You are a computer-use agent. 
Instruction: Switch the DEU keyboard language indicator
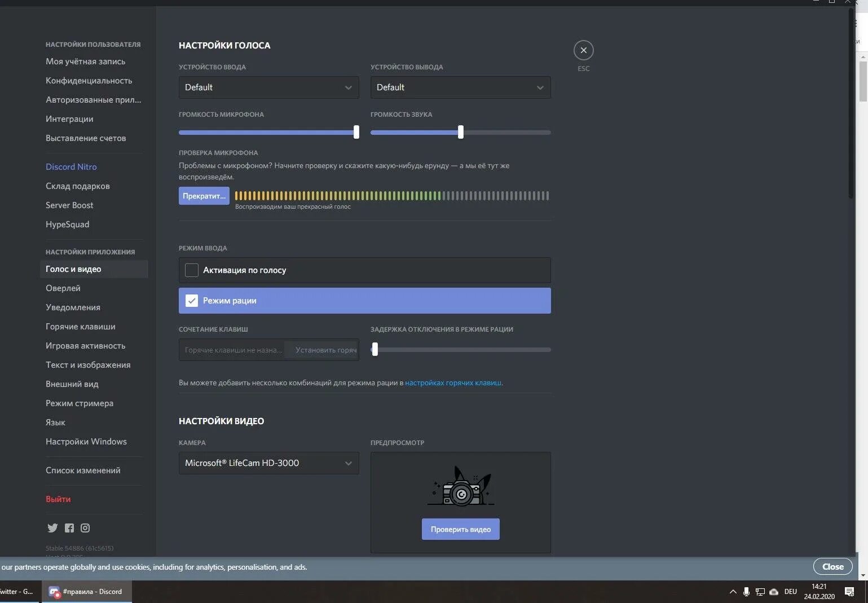click(790, 592)
